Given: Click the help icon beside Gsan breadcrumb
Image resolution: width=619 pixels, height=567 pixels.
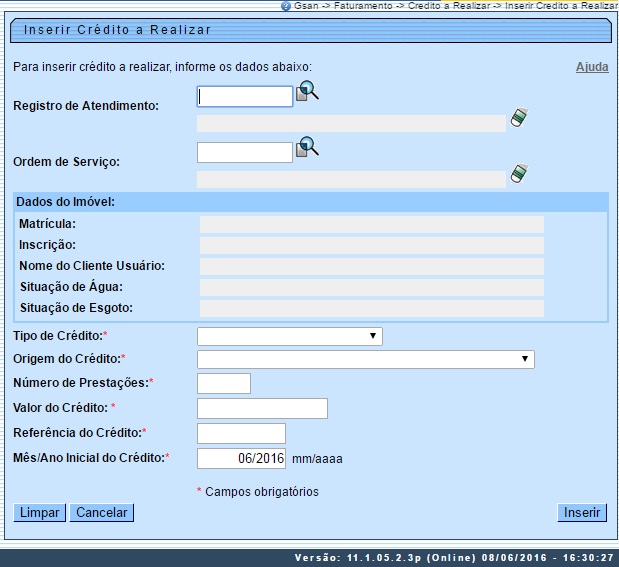Looking at the screenshot, I should click(286, 6).
